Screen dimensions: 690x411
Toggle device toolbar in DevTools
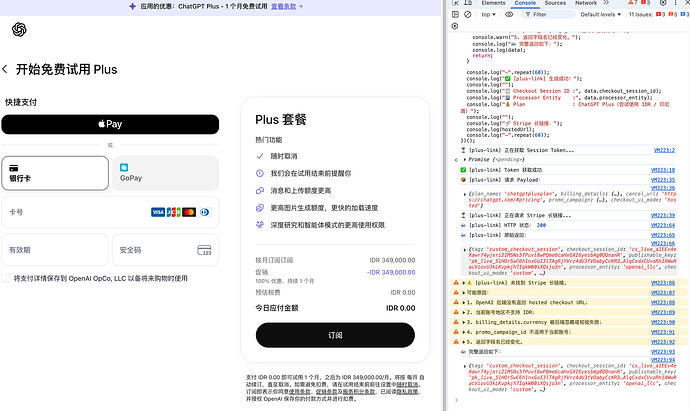(468, 3)
